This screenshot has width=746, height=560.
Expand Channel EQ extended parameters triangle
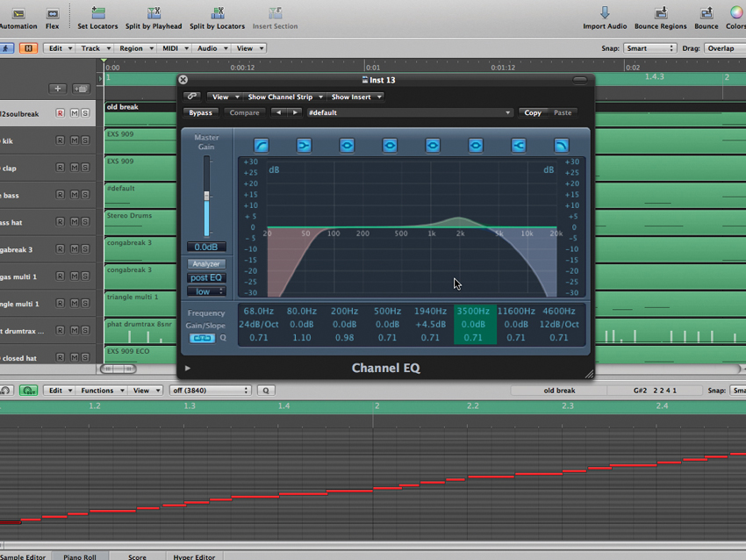pyautogui.click(x=188, y=368)
